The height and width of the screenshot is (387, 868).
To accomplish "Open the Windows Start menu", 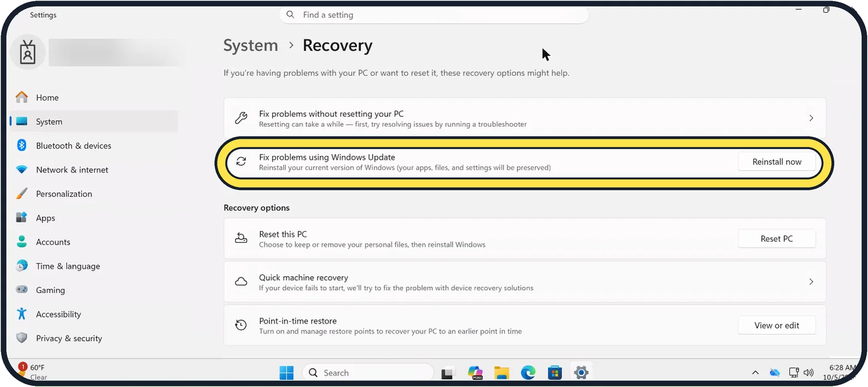I will coord(287,373).
